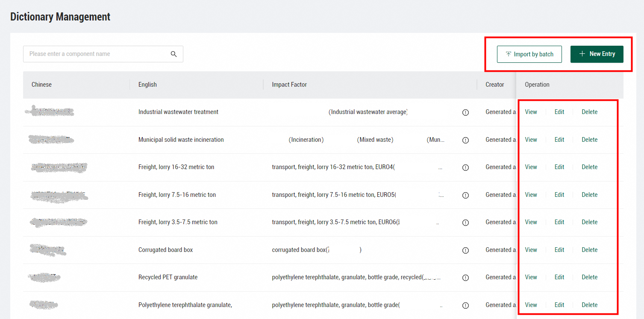Viewport: 644px width, 319px height.
Task: View the Recycled PET granulate entry
Action: (x=531, y=277)
